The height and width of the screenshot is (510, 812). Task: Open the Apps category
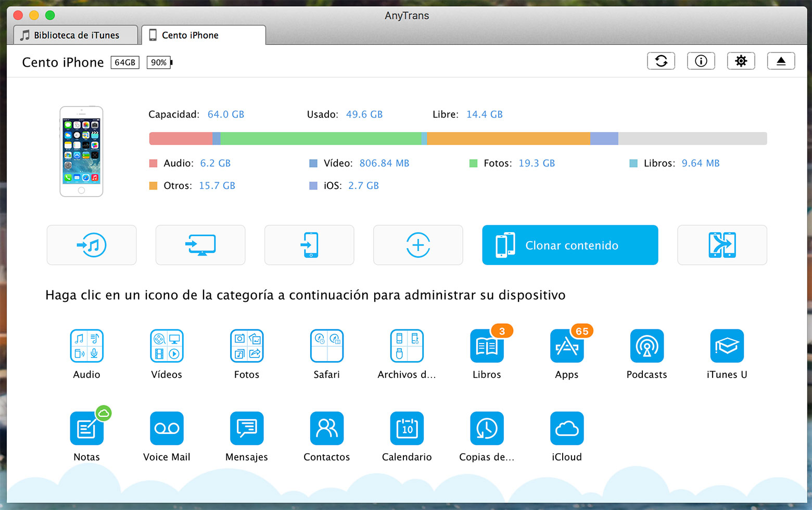point(567,346)
